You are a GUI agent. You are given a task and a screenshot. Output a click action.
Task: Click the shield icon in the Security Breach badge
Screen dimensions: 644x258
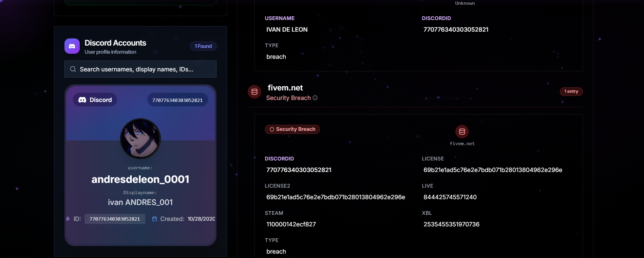tap(272, 129)
